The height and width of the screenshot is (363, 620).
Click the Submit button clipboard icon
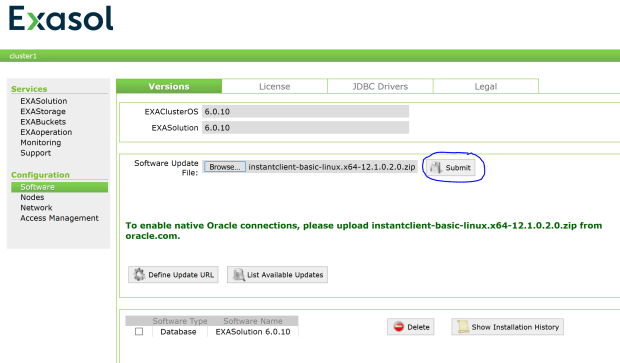click(436, 168)
